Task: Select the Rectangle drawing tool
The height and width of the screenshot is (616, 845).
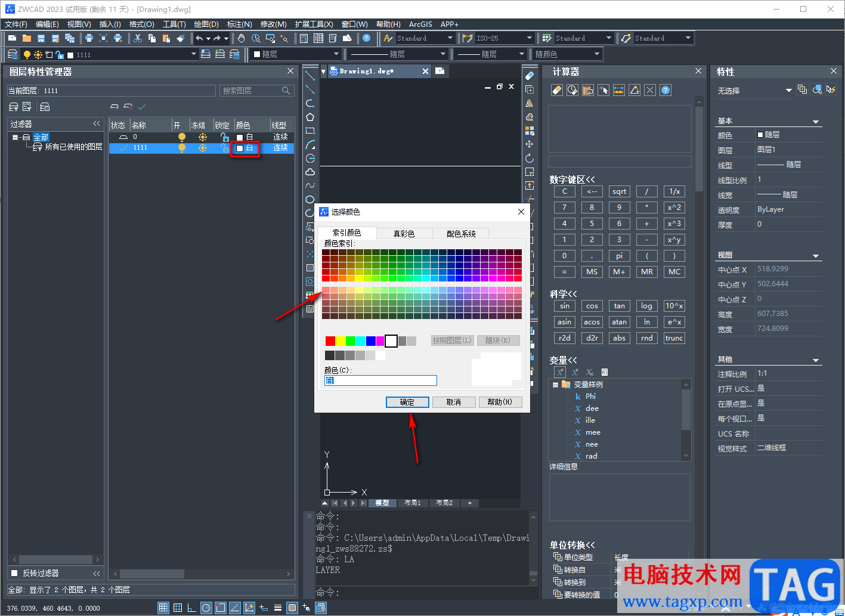Action: click(310, 131)
